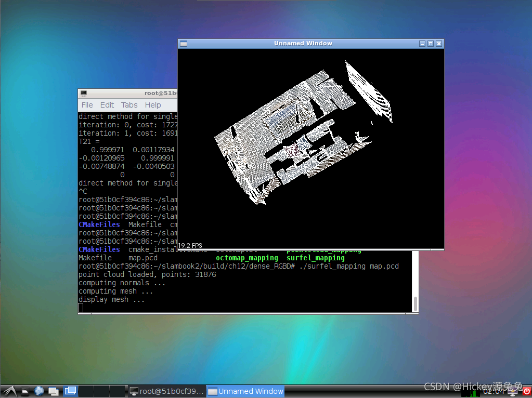Click the iconify all windows icon

pyautogui.click(x=54, y=391)
